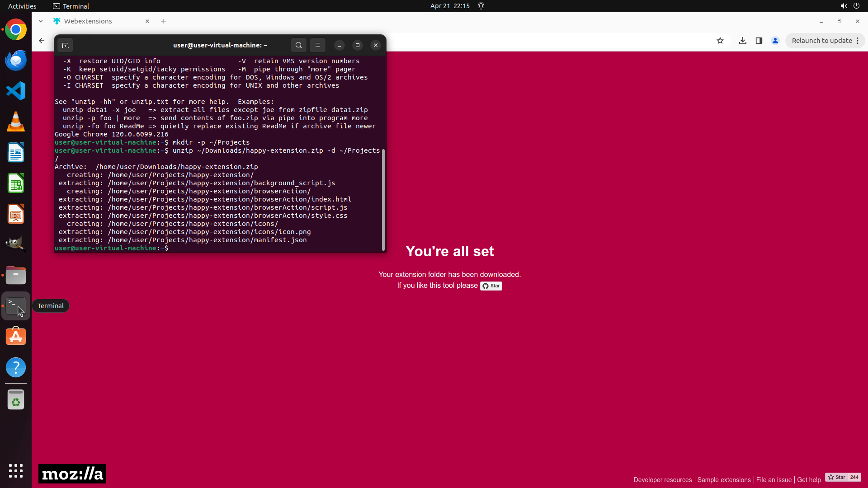The height and width of the screenshot is (488, 868).
Task: Go back with the browser arrow
Action: click(42, 41)
